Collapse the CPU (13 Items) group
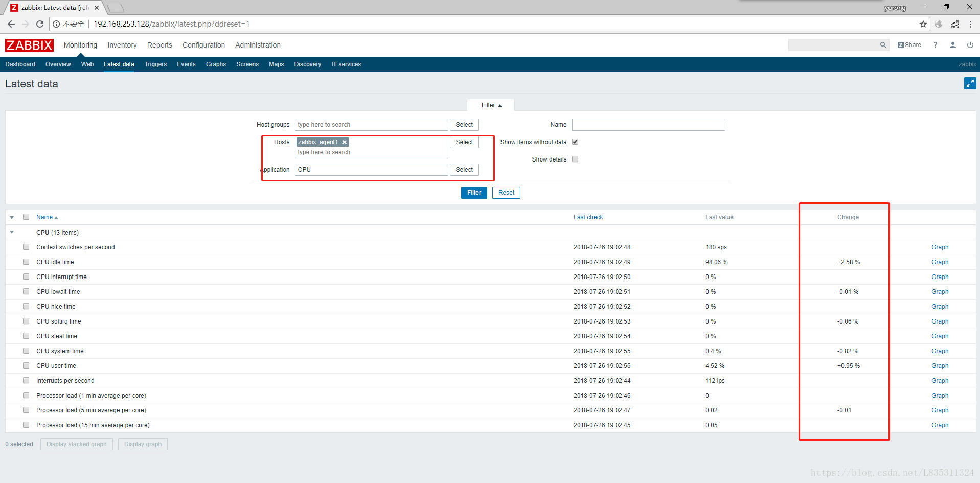980x483 pixels. [12, 232]
